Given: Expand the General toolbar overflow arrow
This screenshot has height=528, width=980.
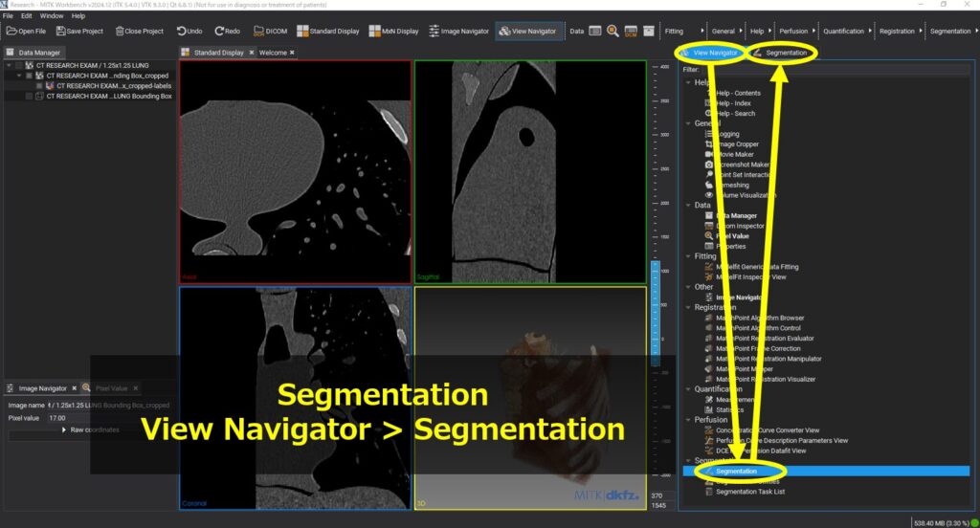Looking at the screenshot, I should (x=742, y=31).
